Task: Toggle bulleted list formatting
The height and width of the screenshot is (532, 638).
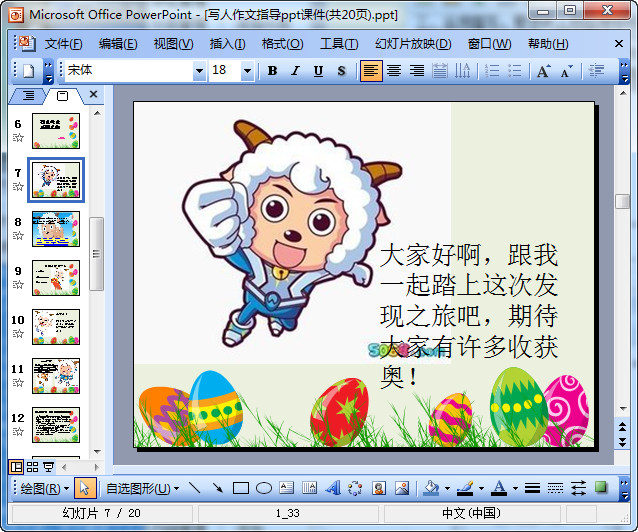Action: click(x=515, y=71)
